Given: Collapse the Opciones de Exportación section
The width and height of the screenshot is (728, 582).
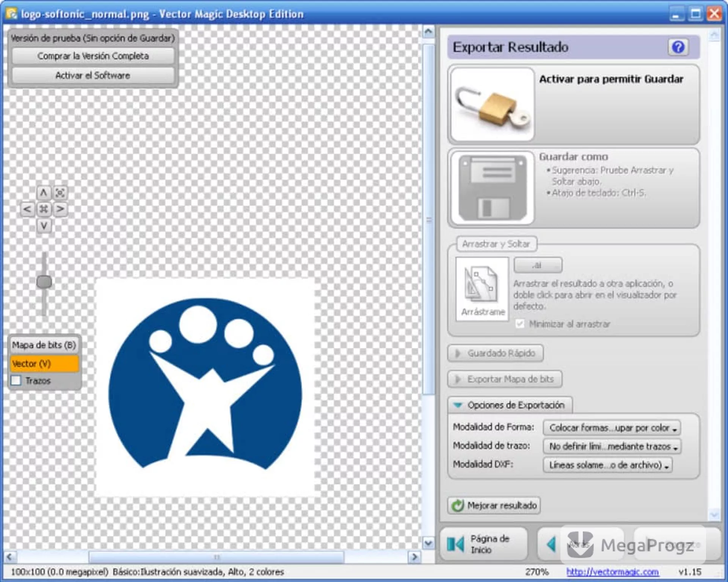Looking at the screenshot, I should 510,405.
